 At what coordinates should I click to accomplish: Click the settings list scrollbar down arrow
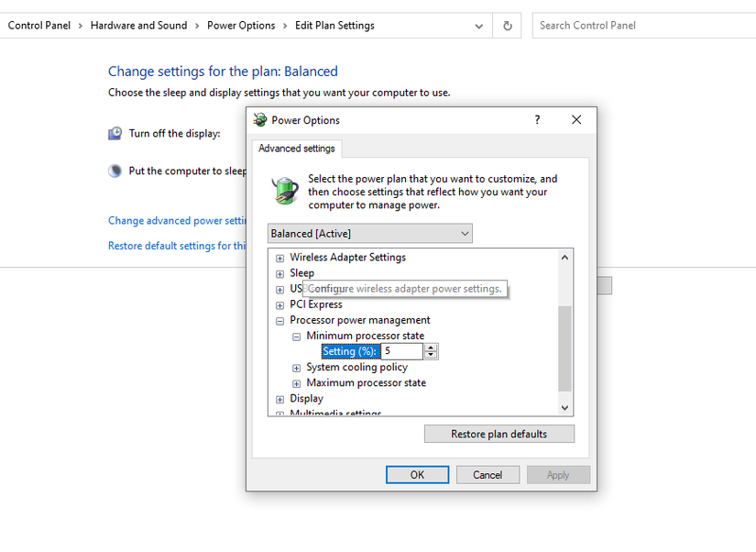coord(564,407)
